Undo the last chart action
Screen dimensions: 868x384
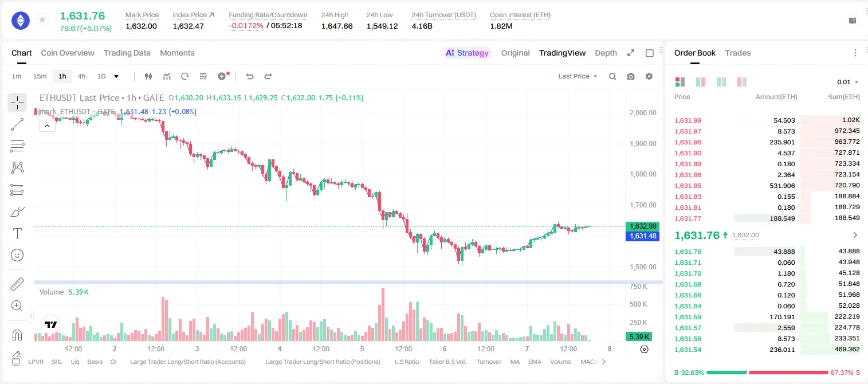pyautogui.click(x=249, y=76)
